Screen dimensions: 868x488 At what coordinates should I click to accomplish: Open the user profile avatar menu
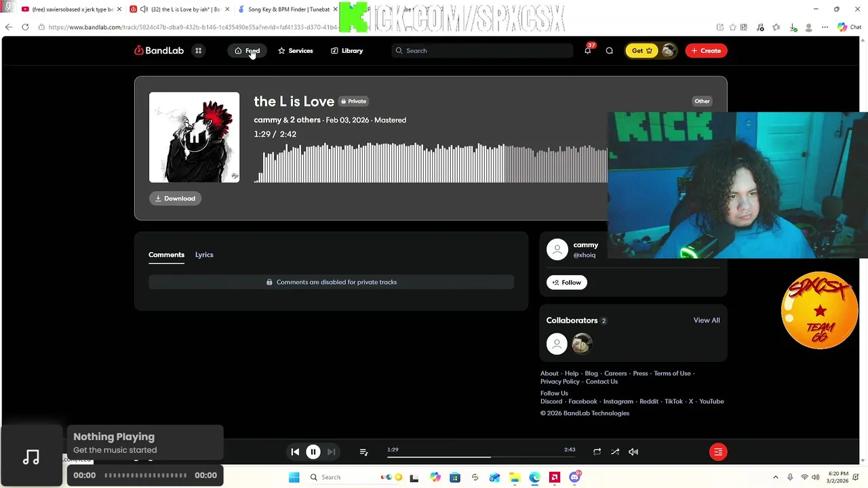668,51
